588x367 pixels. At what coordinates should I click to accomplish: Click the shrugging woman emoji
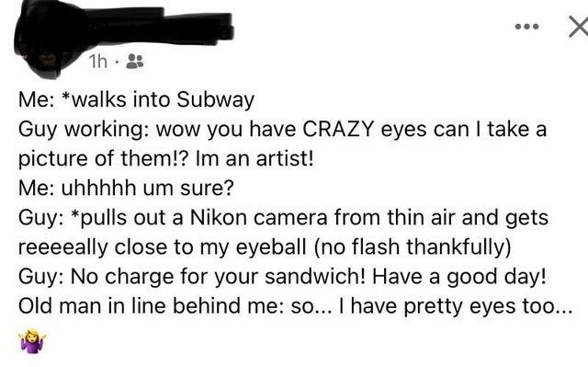(x=33, y=340)
